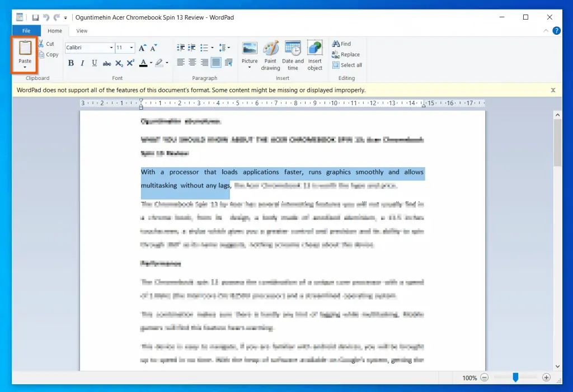
Task: Collapse the ribbon with the chevron
Action: 546,31
